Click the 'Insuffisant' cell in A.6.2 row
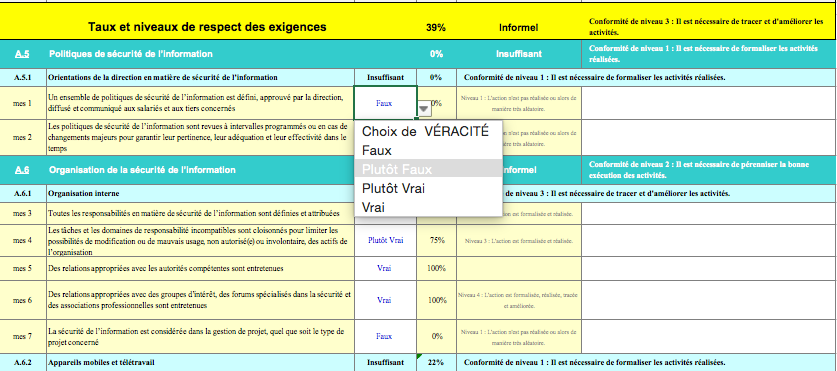The image size is (837, 371). tap(385, 362)
